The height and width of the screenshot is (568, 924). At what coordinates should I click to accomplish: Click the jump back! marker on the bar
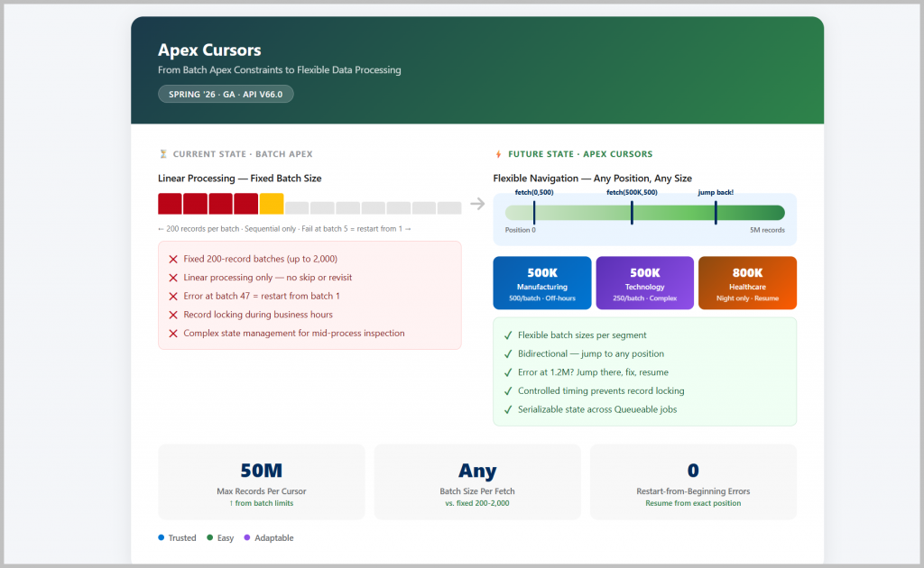point(716,213)
